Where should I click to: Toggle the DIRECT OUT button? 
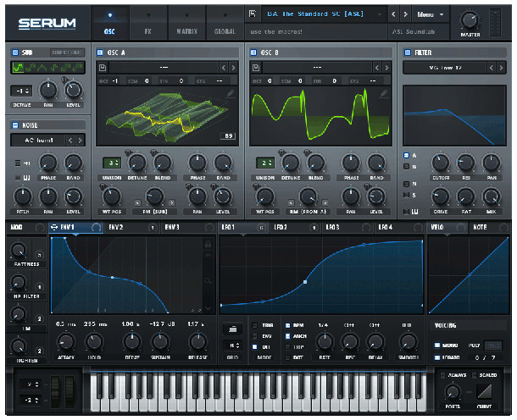(67, 52)
